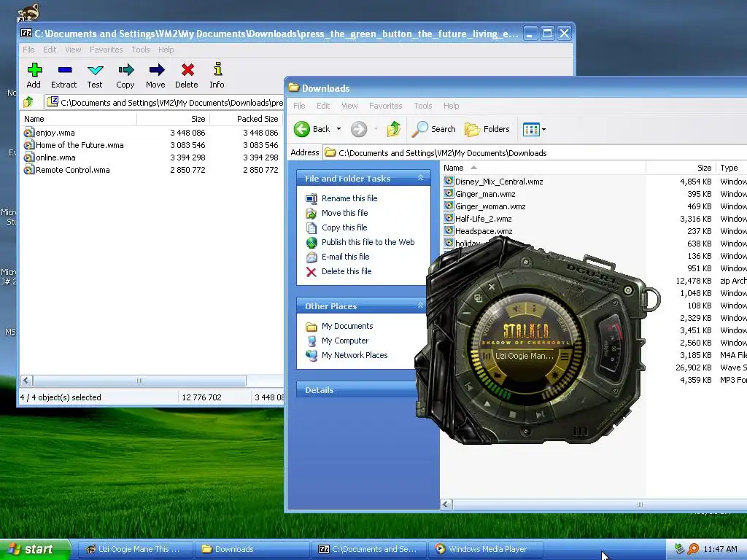Stop playback in the STALKER player
This screenshot has height=560, width=747.
(x=513, y=414)
